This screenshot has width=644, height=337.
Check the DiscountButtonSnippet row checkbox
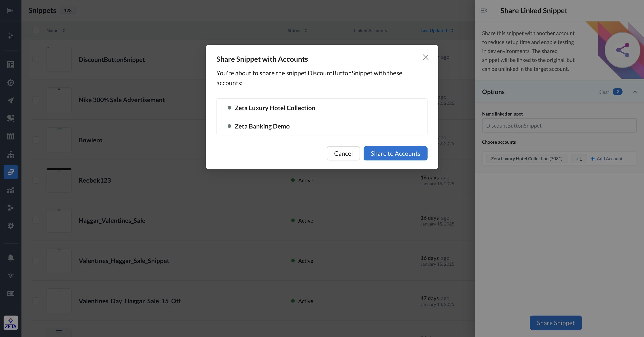tap(36, 59)
